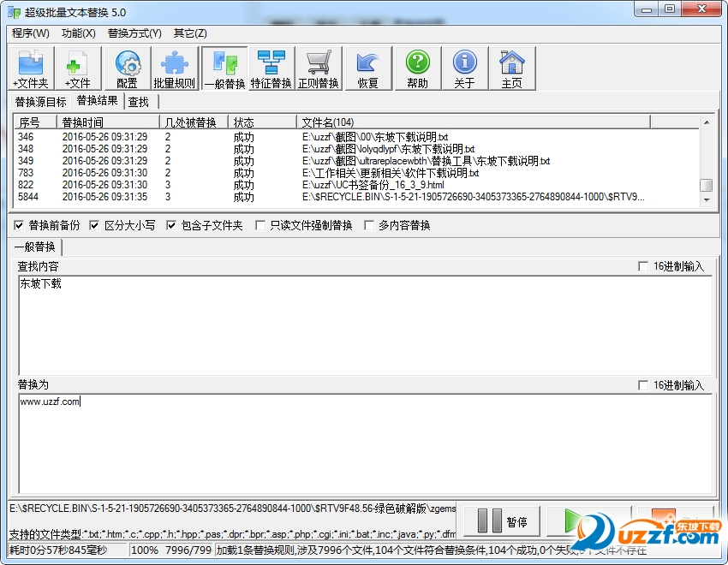Viewport: 728px width, 565px height.
Task: Switch to 查找 tab
Action: click(139, 102)
